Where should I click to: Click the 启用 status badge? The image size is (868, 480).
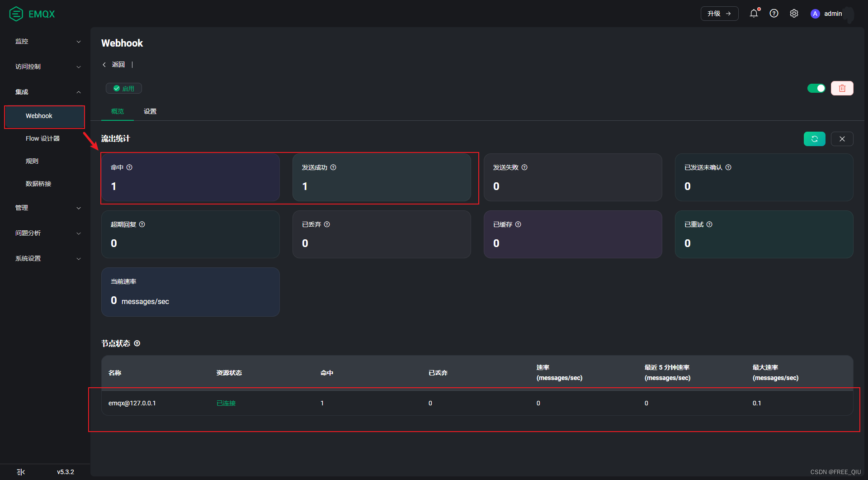[x=124, y=88]
